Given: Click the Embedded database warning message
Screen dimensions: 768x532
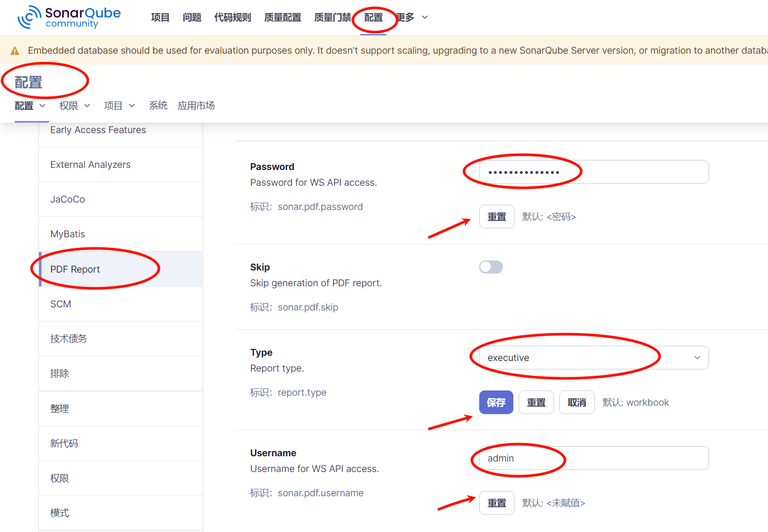Looking at the screenshot, I should [398, 51].
